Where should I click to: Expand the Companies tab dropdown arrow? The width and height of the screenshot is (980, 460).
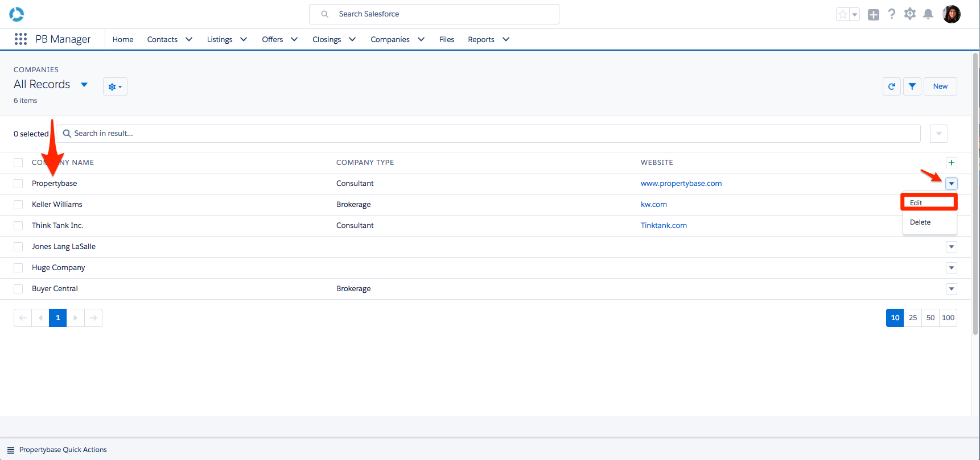click(x=421, y=39)
